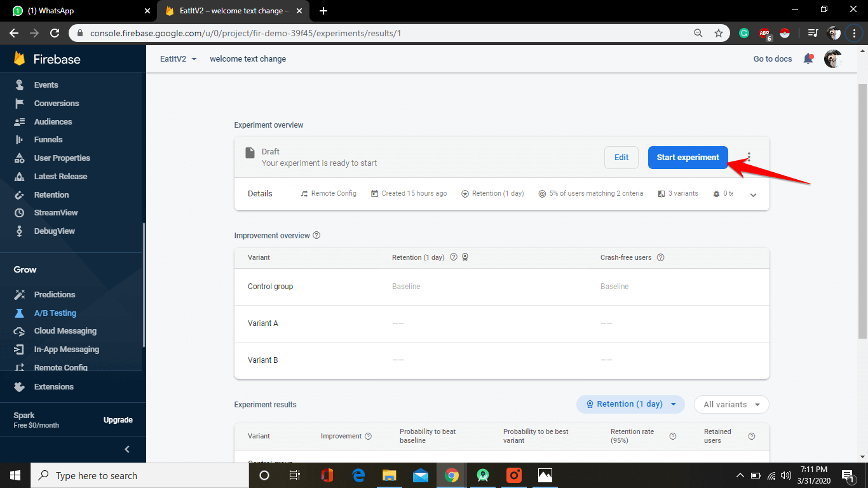Click the Control group row label
The image size is (868, 488).
(x=271, y=287)
